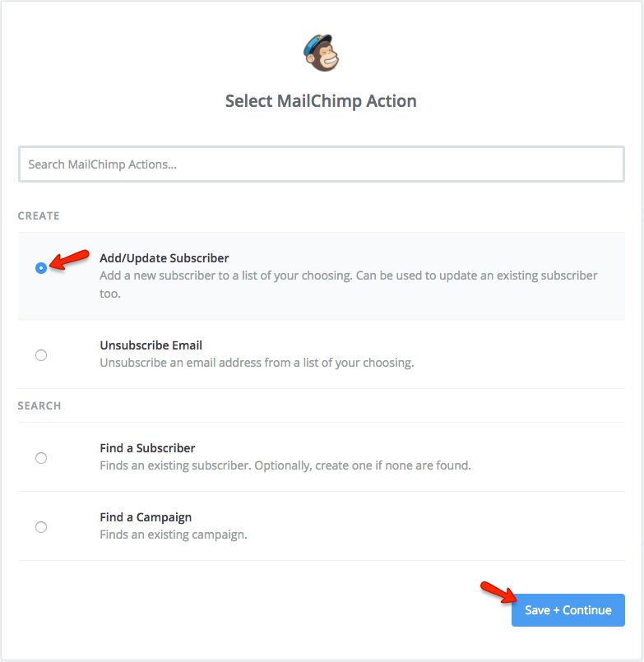Click the Find a Subscriber title text
This screenshot has width=644, height=662.
[148, 448]
